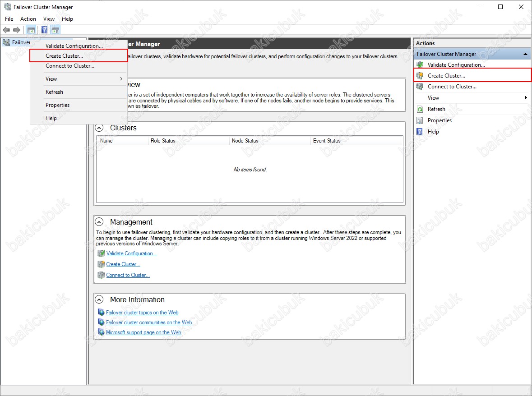Screen dimensions: 532x396
Task: Click the Forward arrow in the toolbar
Action: (x=16, y=30)
